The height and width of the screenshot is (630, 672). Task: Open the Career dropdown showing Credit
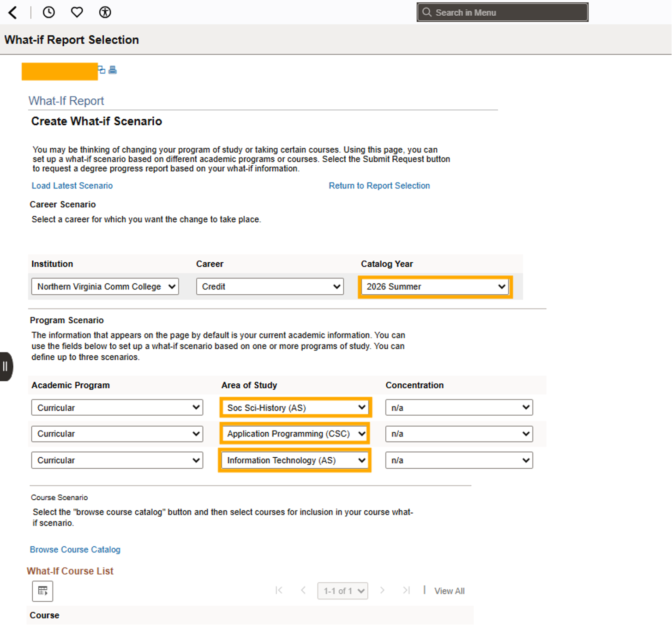270,286
